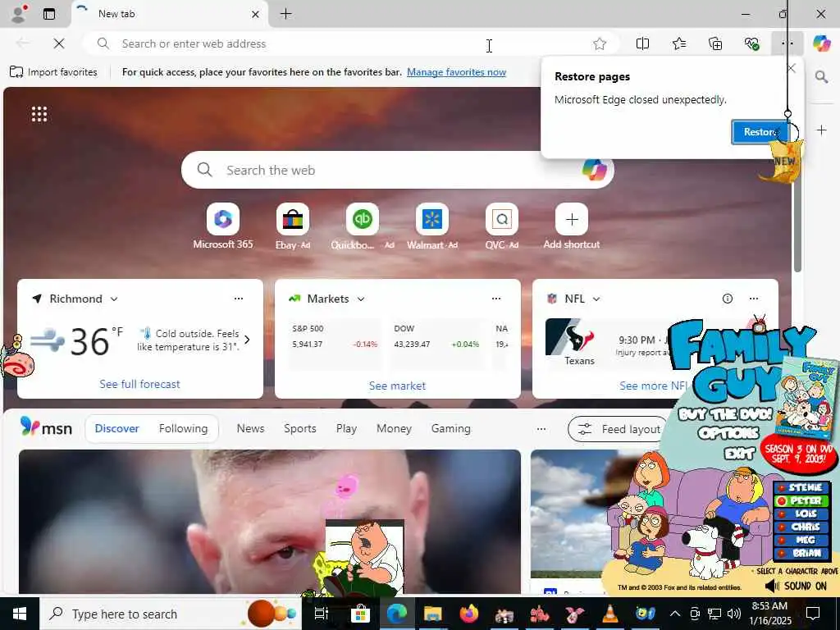Open split screen icon
Screen dimensions: 840x630
642,43
